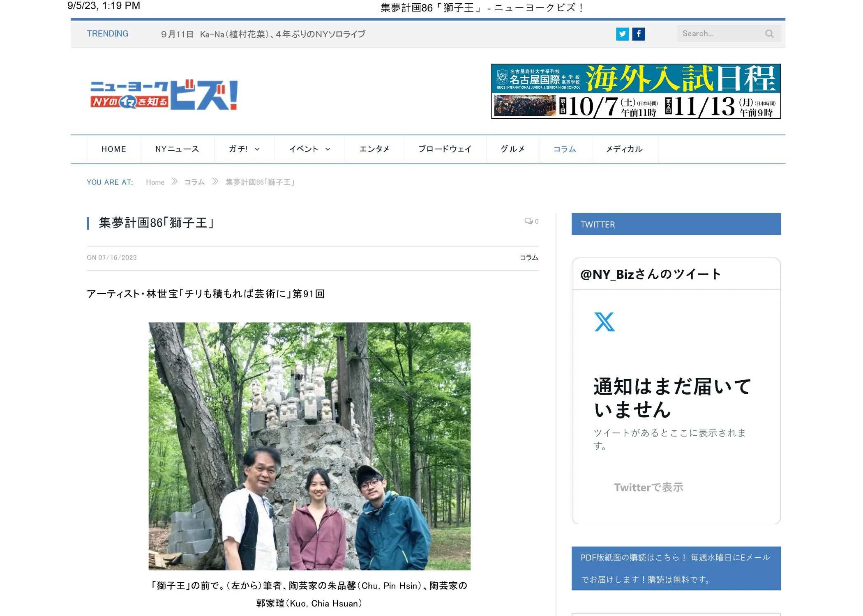Click the Home breadcrumb link
This screenshot has height=616, width=863.
click(155, 182)
